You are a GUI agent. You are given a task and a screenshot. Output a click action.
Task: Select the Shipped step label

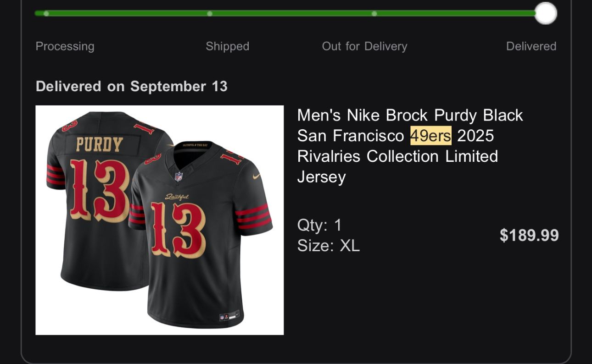(x=227, y=46)
